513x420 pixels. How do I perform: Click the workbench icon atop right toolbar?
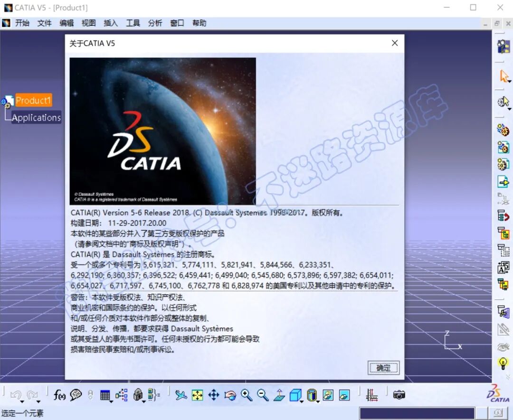(x=504, y=47)
